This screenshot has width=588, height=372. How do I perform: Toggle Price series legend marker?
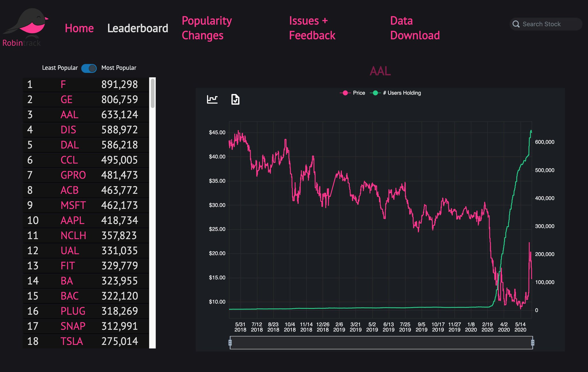345,93
